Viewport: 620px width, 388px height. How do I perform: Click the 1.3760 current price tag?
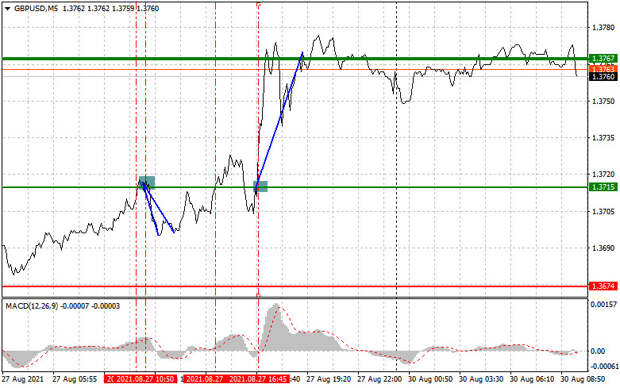click(x=603, y=76)
